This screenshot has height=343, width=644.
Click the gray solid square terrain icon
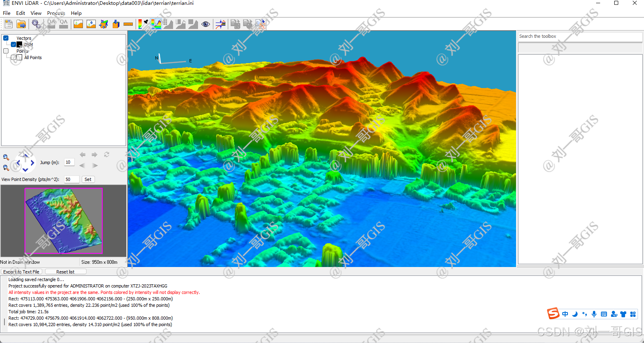[193, 24]
